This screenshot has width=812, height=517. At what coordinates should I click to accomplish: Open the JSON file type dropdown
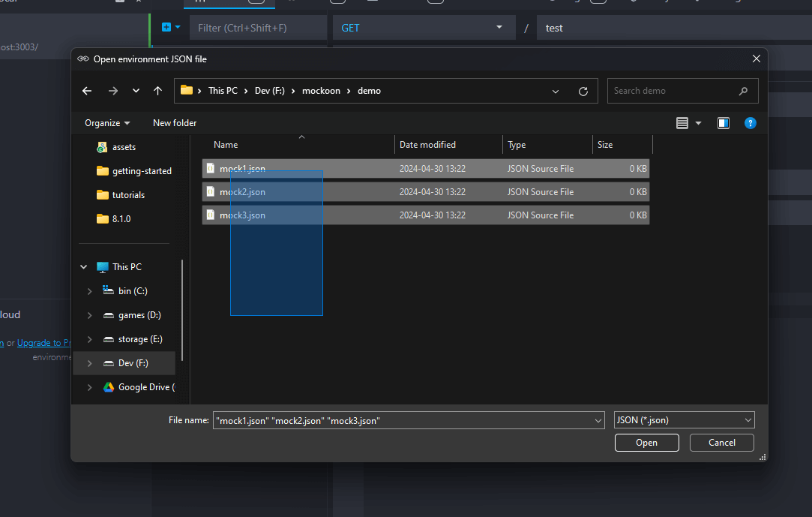click(684, 421)
